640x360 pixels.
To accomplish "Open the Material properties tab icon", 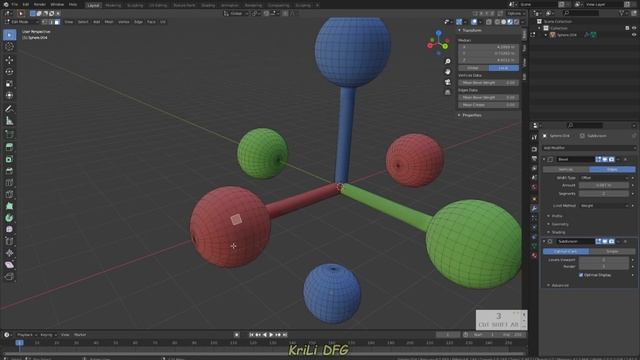I will pos(534,256).
